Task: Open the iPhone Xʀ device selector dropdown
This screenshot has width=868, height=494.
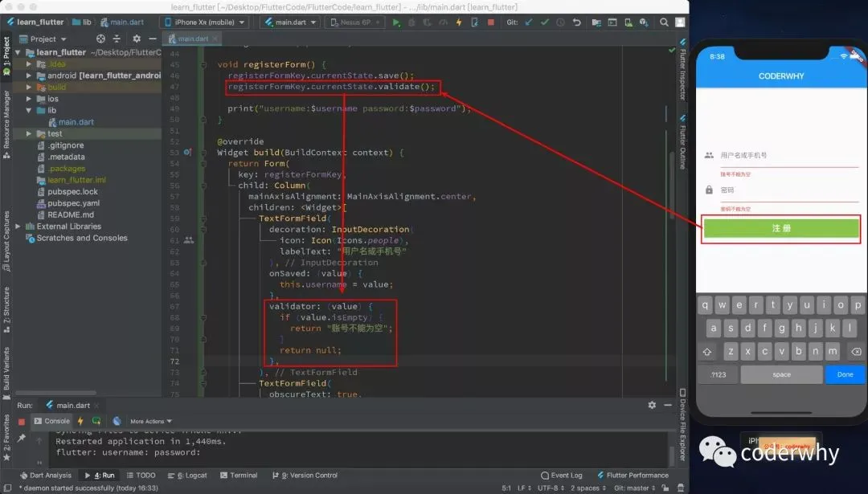Action: [204, 22]
